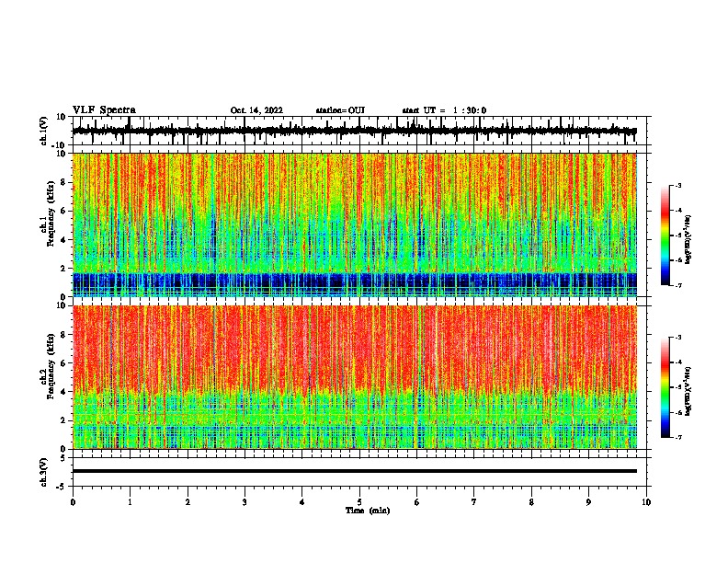Select the "start UT = 1:30:0" label
The height and width of the screenshot is (563, 728).
pyautogui.click(x=444, y=110)
